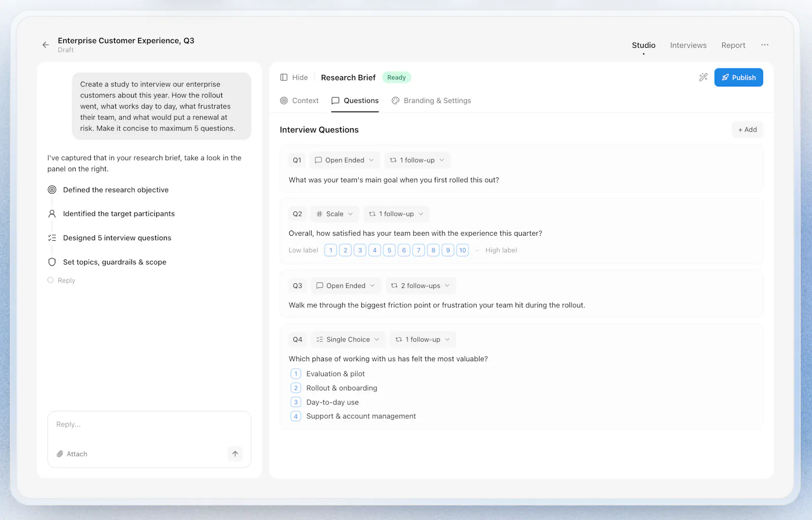Image resolution: width=812 pixels, height=520 pixels.
Task: Click Q3 question text about biggest friction point
Action: [437, 305]
